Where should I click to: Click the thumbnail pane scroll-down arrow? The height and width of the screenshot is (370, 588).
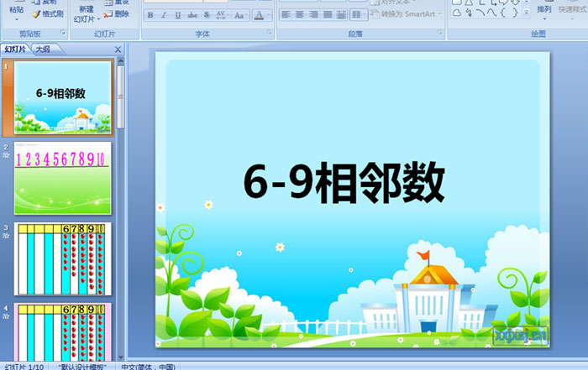121,357
